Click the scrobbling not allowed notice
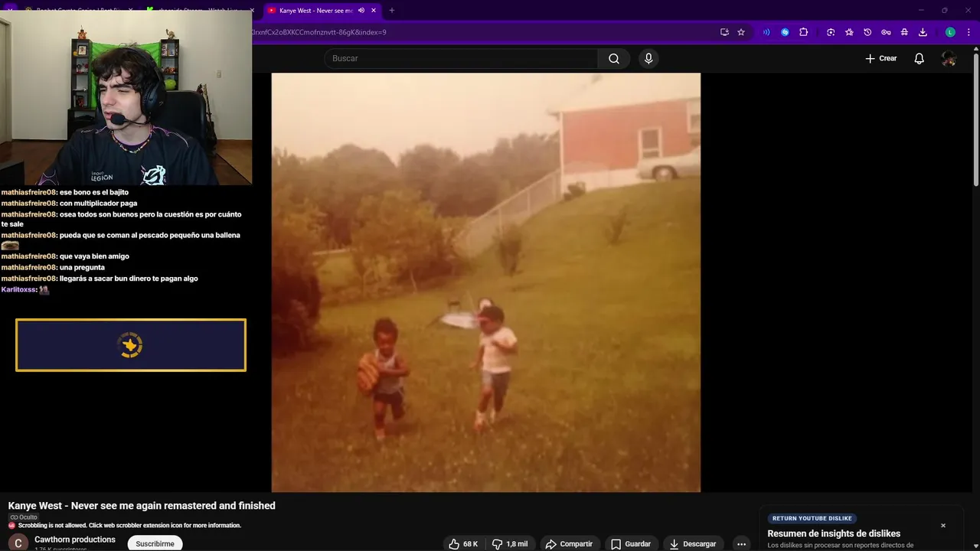The image size is (980, 551). [x=129, y=526]
